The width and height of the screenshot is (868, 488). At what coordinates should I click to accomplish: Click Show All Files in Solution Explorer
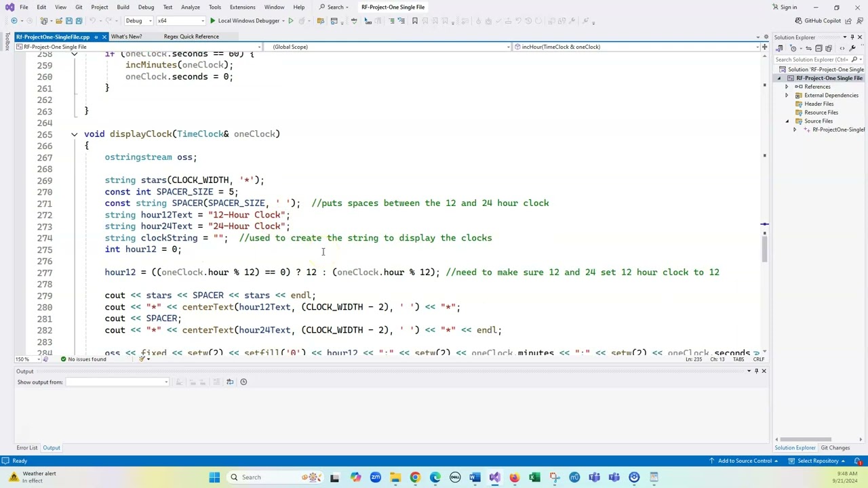(829, 48)
